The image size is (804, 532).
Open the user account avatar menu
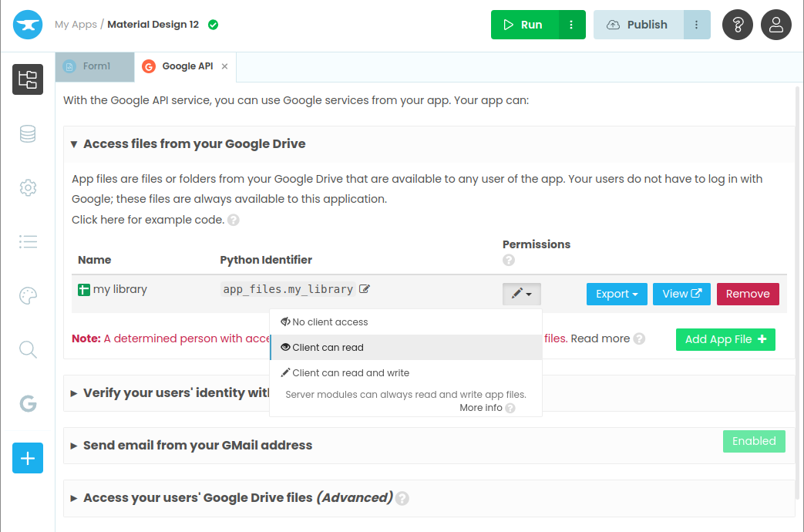tap(776, 25)
